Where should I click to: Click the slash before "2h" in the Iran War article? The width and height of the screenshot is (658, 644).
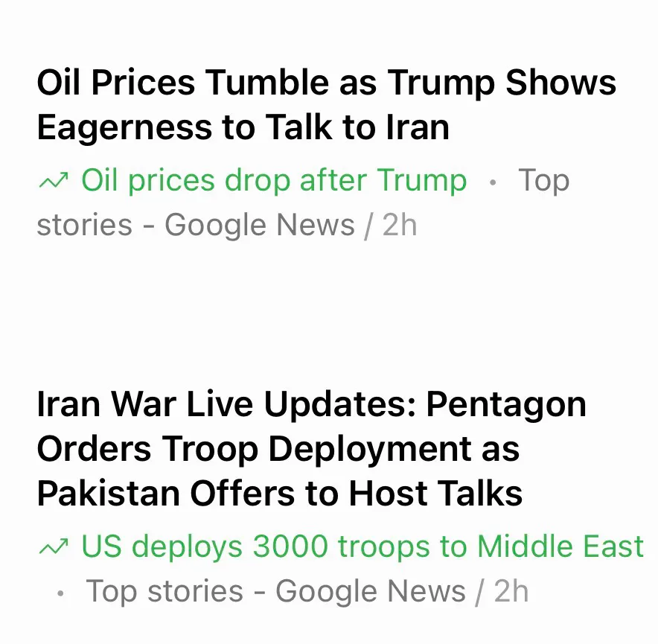pos(480,592)
